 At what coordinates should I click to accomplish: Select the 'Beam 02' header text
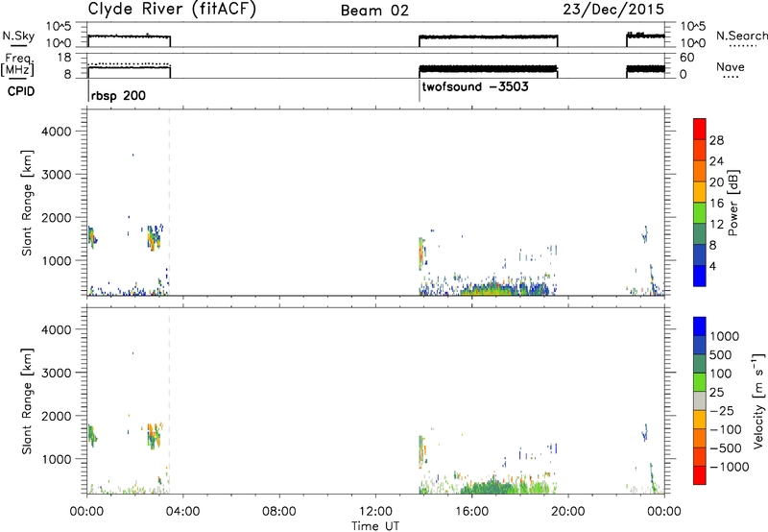coord(374,11)
